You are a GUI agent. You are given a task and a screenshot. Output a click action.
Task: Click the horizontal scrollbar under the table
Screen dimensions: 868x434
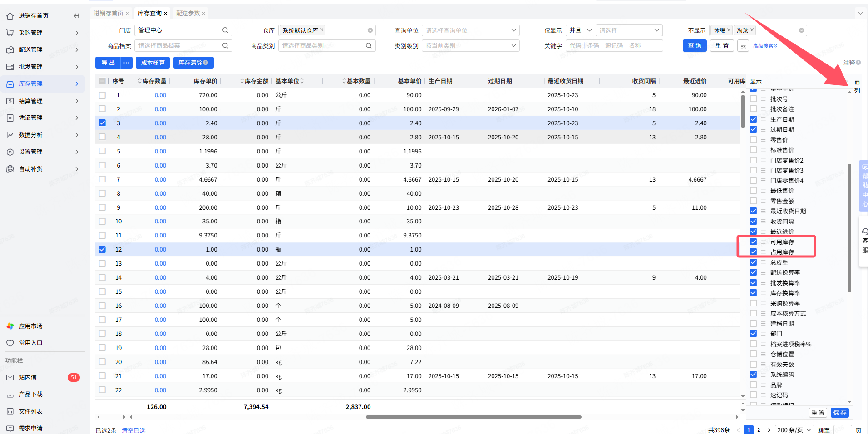(473, 417)
